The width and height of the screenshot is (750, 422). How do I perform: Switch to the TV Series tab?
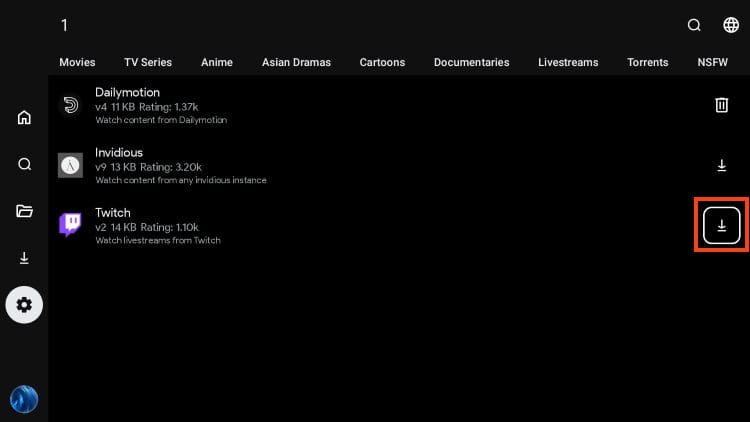click(148, 62)
